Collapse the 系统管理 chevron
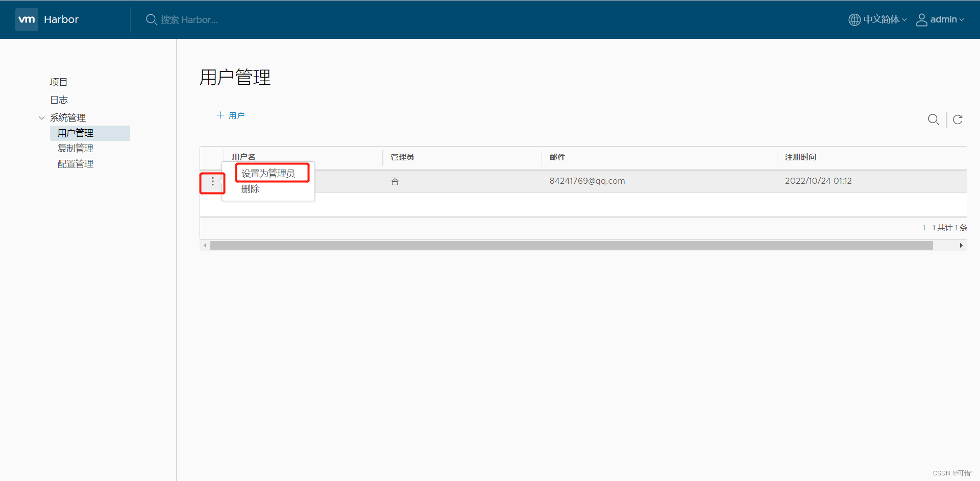Image resolution: width=980 pixels, height=481 pixels. 42,118
